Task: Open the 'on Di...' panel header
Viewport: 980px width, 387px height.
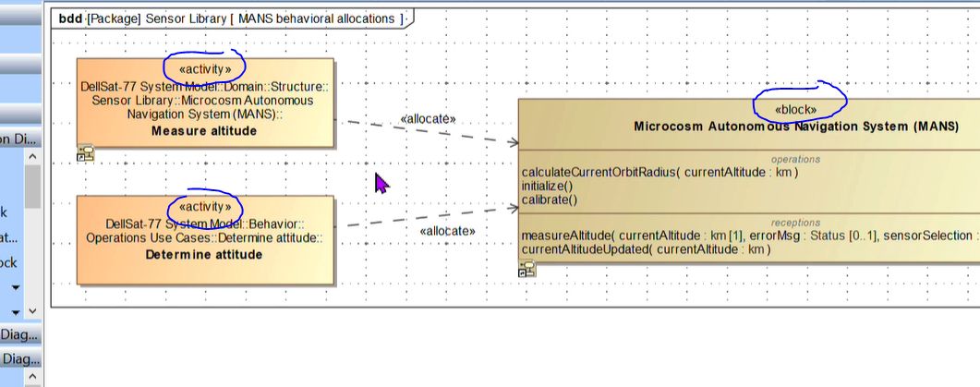Action: coord(20,139)
